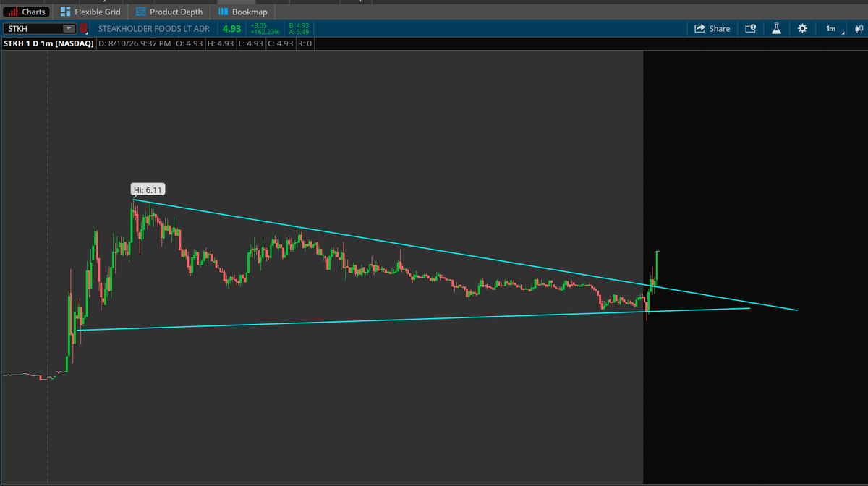Image resolution: width=868 pixels, height=486 pixels.
Task: Expand the symbol selector dropdown arrow
Action: pos(69,29)
